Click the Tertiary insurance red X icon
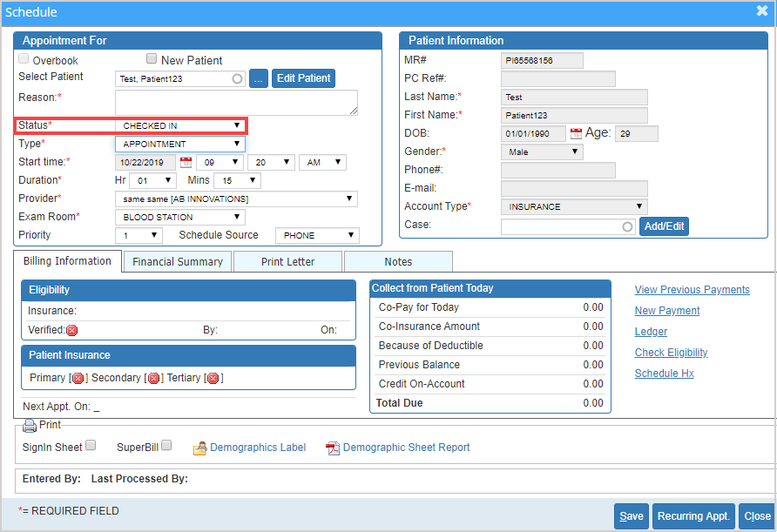This screenshot has width=777, height=532. [x=213, y=378]
